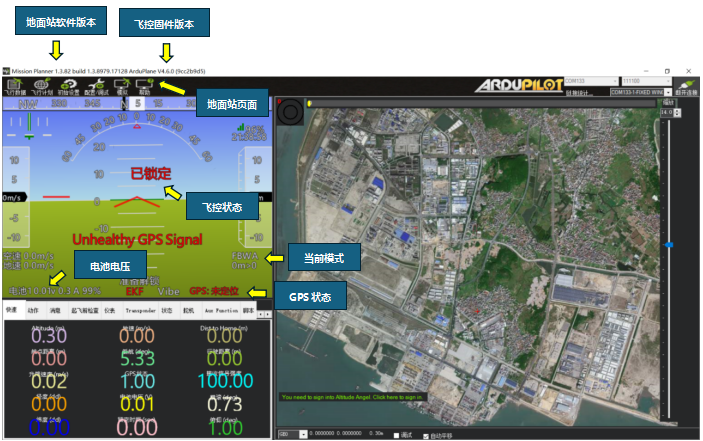Click the red aircraft marker on the map
Viewport: 703px width, 441px height.
click(x=477, y=311)
